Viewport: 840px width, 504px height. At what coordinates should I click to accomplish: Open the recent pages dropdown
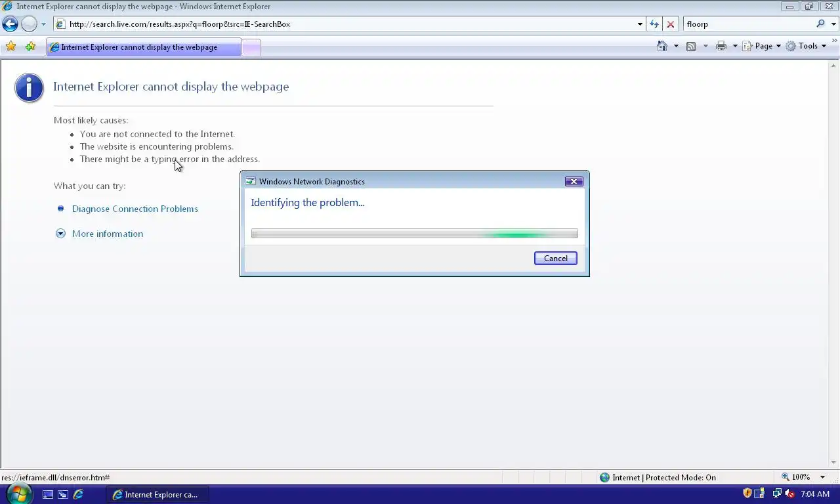(43, 24)
